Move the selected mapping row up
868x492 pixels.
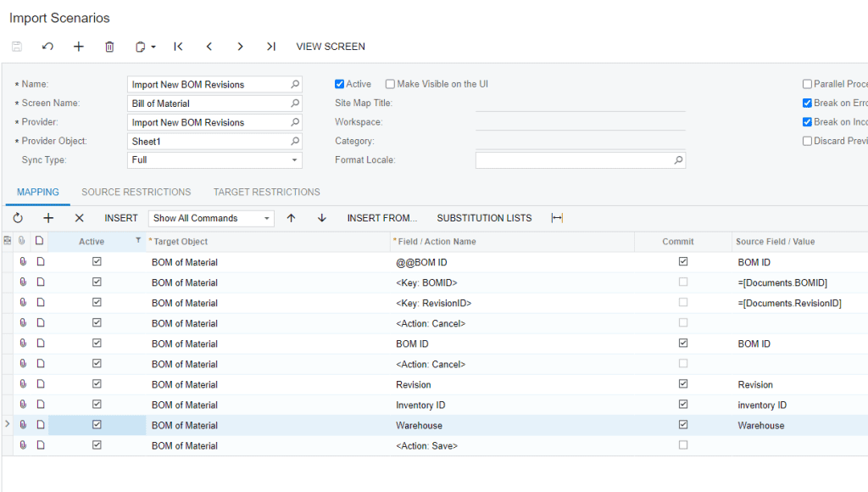(291, 218)
